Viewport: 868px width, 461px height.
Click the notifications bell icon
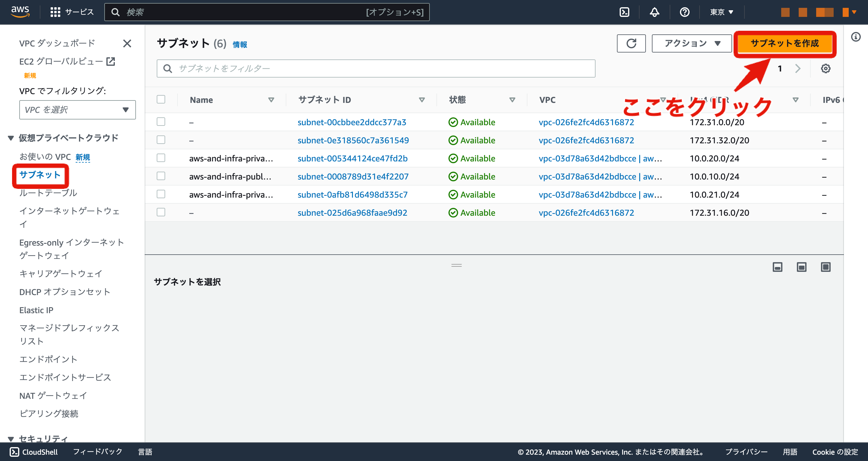[x=654, y=12]
